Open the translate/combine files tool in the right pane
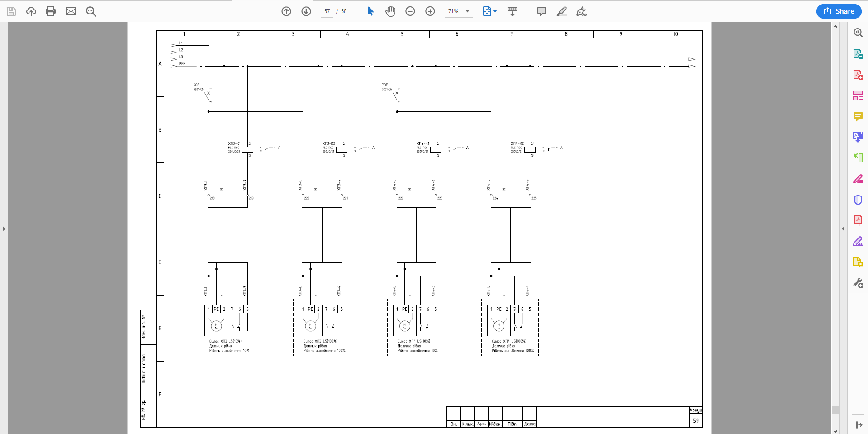 pyautogui.click(x=858, y=137)
